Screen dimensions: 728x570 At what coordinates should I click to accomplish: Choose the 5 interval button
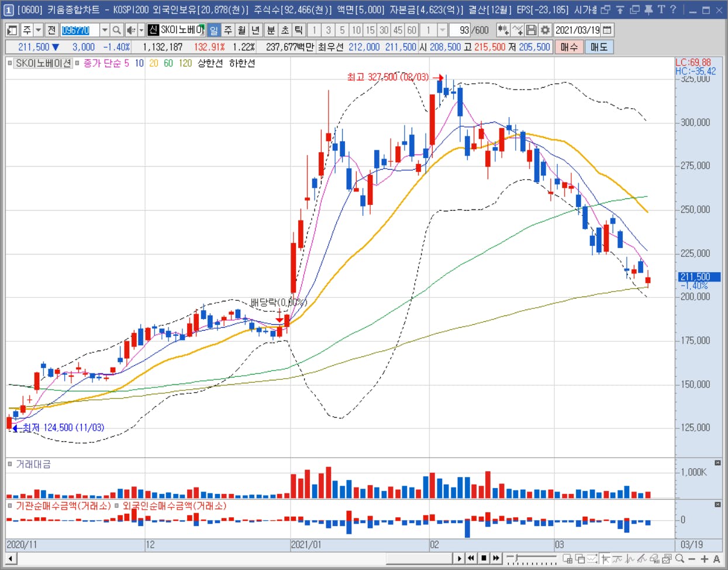[342, 30]
